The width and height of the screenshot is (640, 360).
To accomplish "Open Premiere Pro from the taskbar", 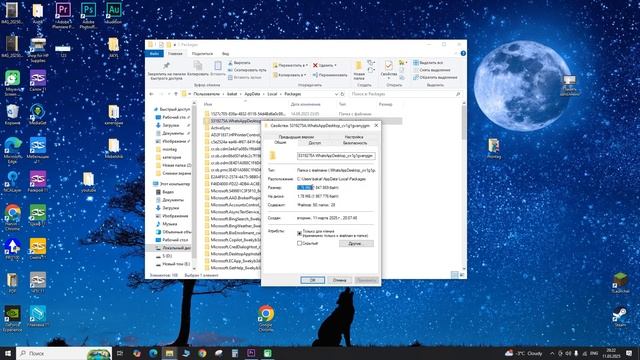I will [x=251, y=353].
